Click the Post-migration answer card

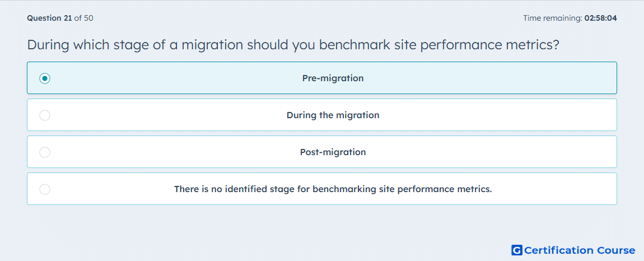tap(322, 152)
